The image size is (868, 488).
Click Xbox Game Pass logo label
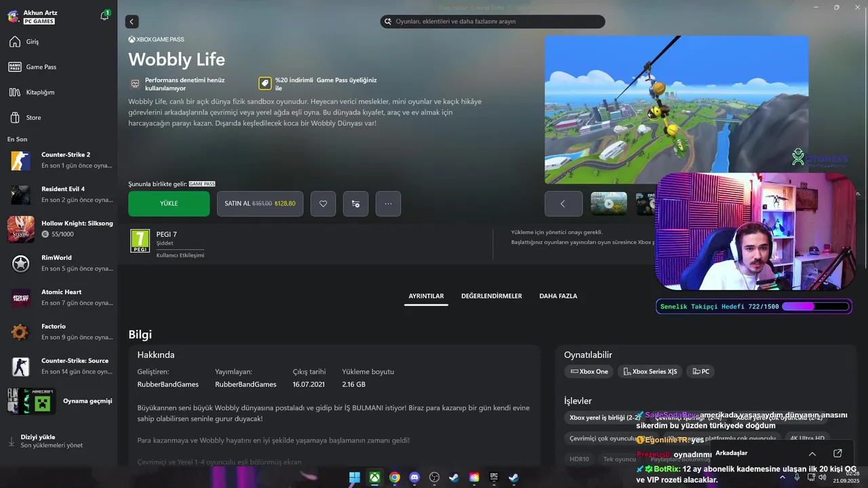[156, 39]
